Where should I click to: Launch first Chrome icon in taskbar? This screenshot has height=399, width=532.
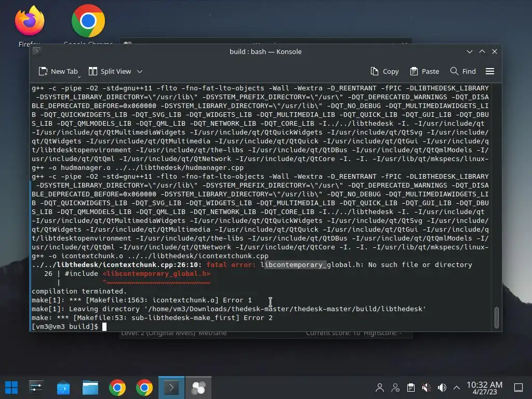pyautogui.click(x=117, y=388)
